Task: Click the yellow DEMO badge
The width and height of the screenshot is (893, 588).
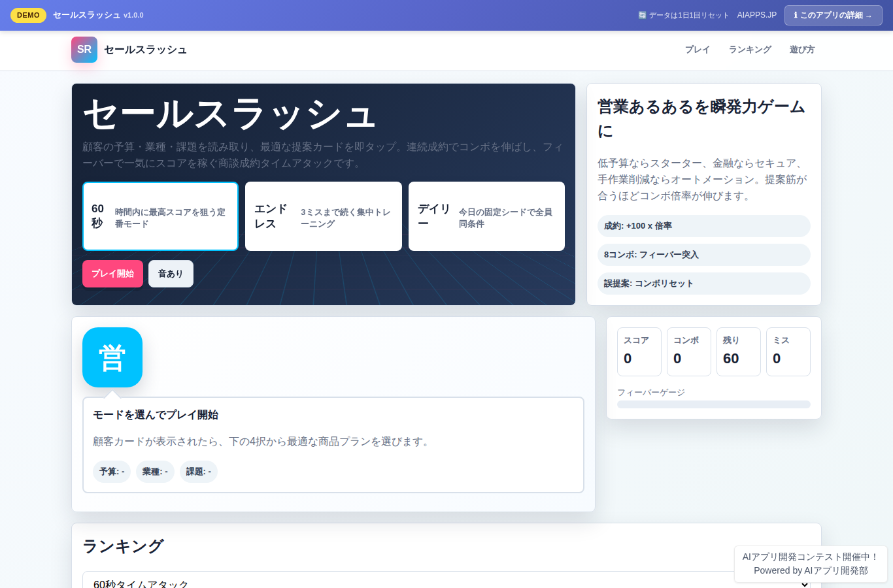Action: pos(28,15)
